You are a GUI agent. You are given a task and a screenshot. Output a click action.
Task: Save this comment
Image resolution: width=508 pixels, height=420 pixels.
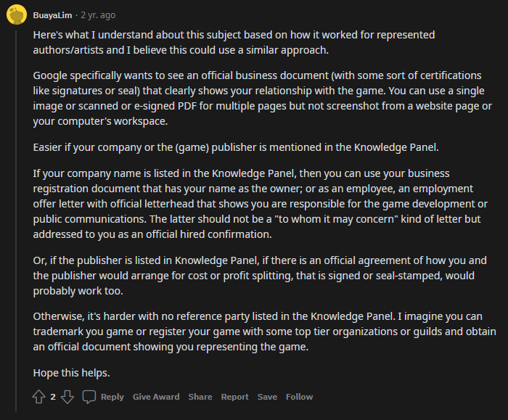tap(267, 397)
